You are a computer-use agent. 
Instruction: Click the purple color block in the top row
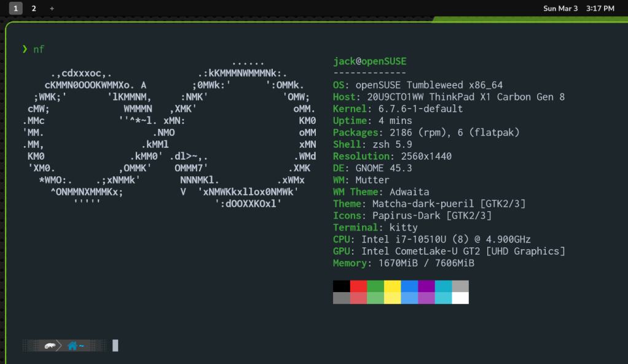tap(426, 286)
